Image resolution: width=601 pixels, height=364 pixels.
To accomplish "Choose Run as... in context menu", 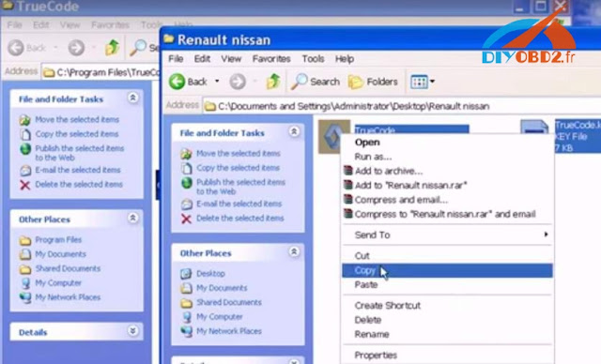I will (447, 157).
